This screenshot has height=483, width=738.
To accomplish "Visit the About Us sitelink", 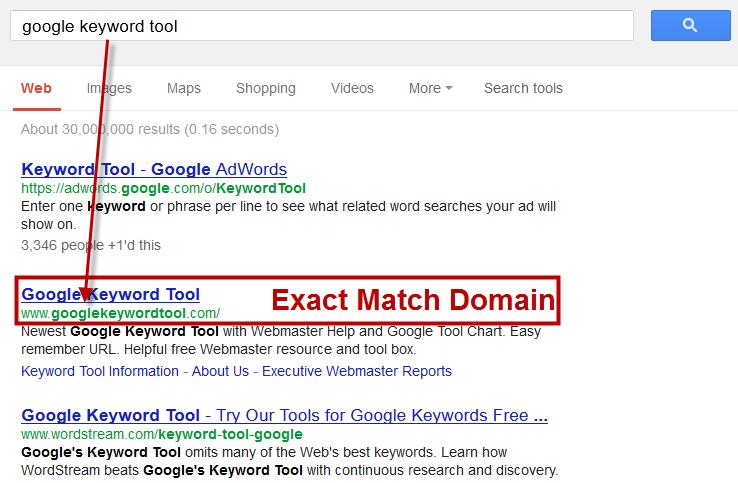I will [x=220, y=371].
